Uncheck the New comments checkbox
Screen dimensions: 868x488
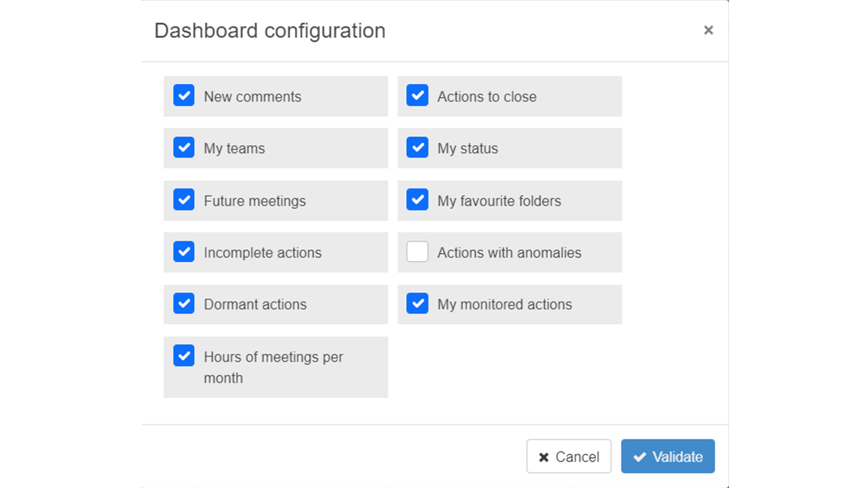click(x=184, y=96)
